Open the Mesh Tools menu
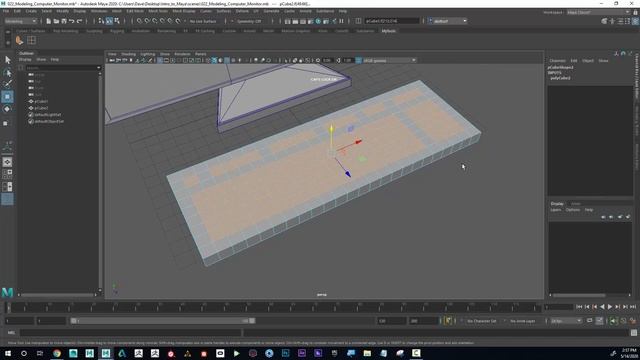This screenshot has height=360, width=640. pyautogui.click(x=158, y=11)
